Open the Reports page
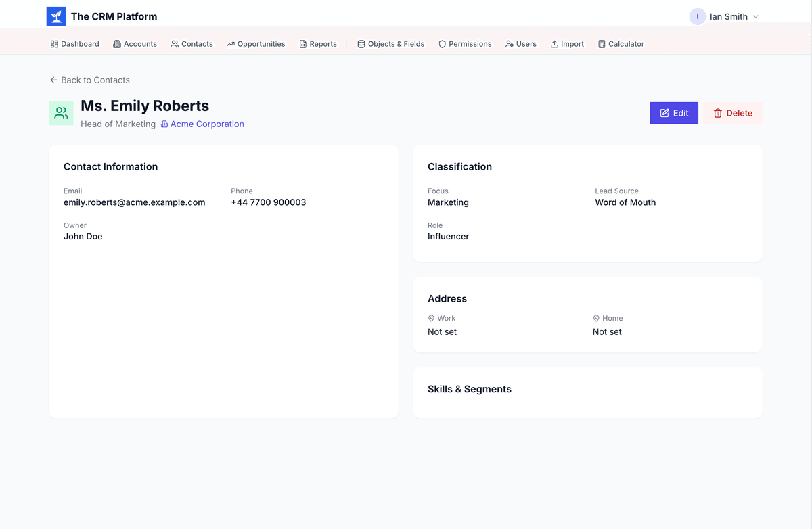The image size is (812, 529). [x=318, y=44]
